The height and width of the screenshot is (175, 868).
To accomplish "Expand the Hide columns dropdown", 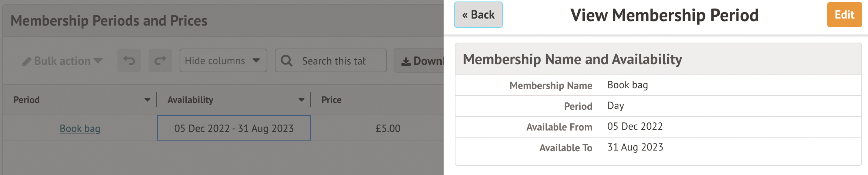I will pyautogui.click(x=223, y=60).
